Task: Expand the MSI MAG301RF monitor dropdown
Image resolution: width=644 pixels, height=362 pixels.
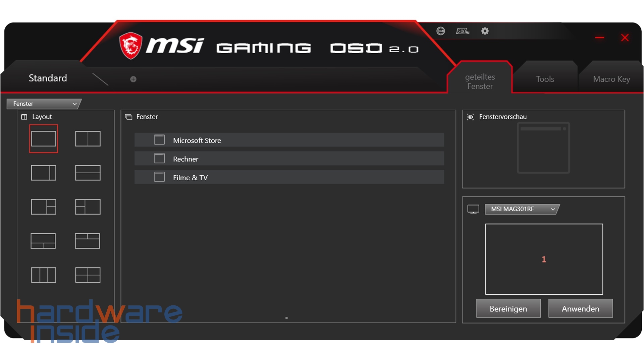Action: (x=522, y=209)
